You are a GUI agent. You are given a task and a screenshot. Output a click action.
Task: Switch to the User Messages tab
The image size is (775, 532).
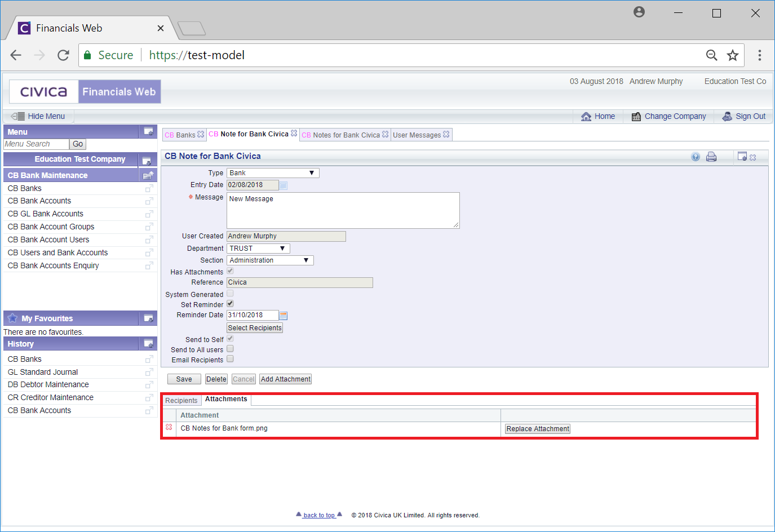tap(417, 135)
